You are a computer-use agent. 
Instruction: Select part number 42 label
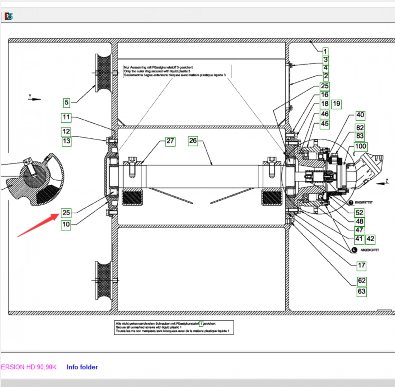(x=370, y=239)
